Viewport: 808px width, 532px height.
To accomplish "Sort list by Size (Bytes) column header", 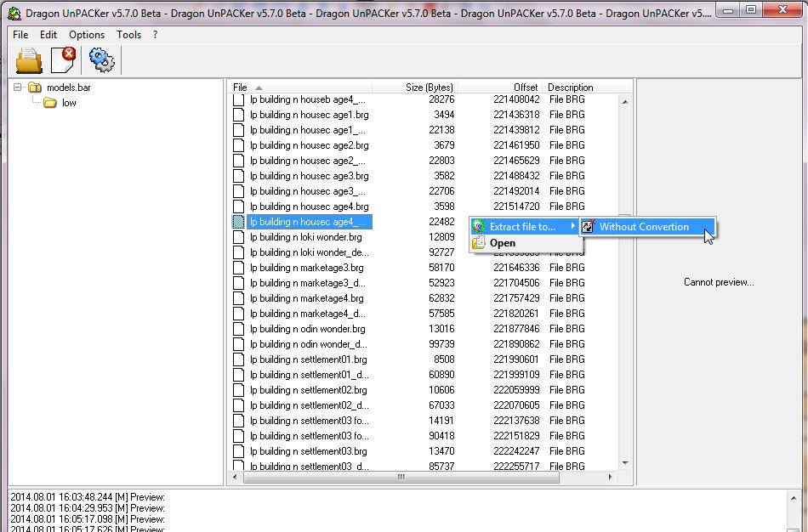I will click(x=414, y=87).
